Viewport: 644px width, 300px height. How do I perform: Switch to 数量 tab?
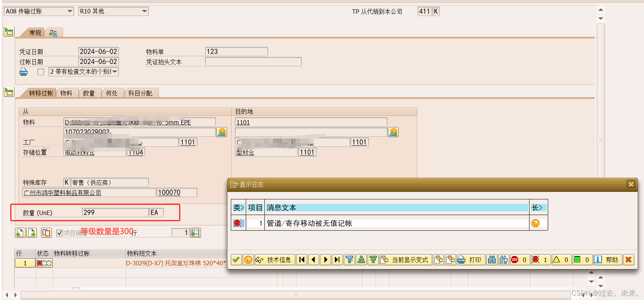click(x=89, y=93)
